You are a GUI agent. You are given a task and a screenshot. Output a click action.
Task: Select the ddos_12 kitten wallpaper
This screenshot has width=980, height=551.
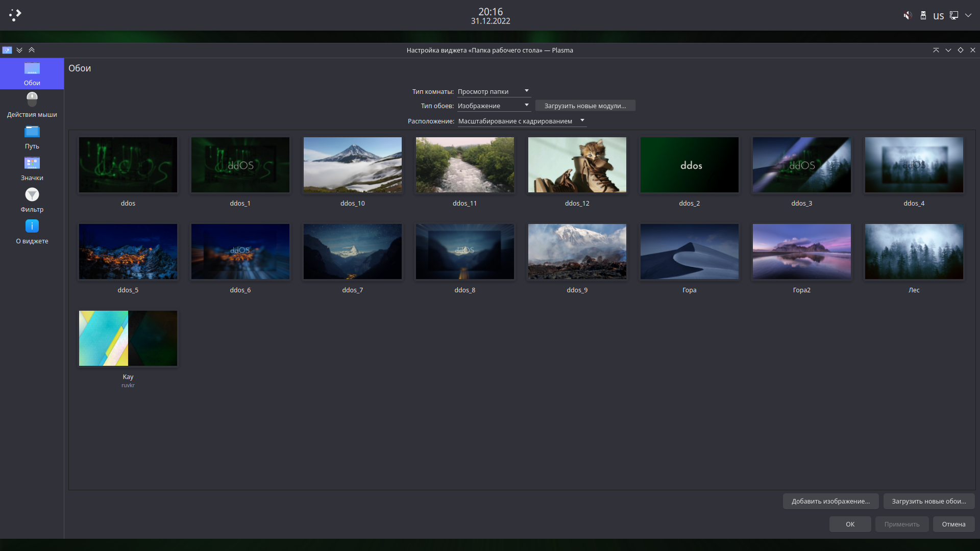(x=577, y=165)
